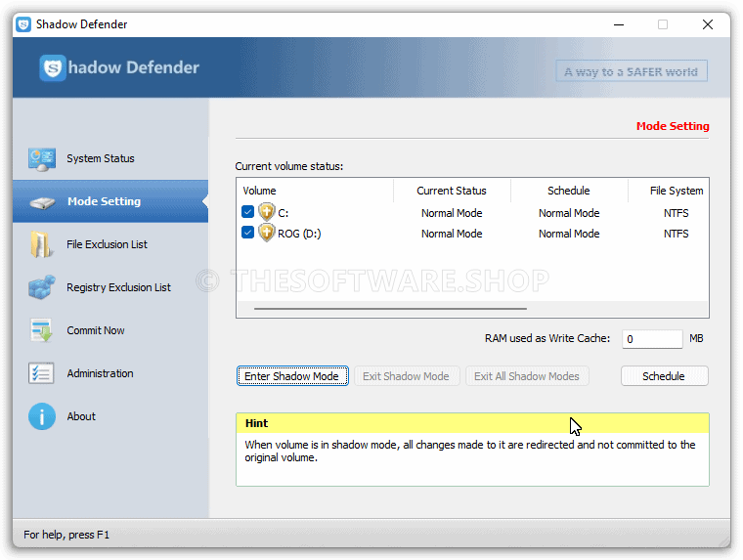The width and height of the screenshot is (743, 560).
Task: Click the shield icon beside ROG (D:)
Action: pyautogui.click(x=267, y=233)
